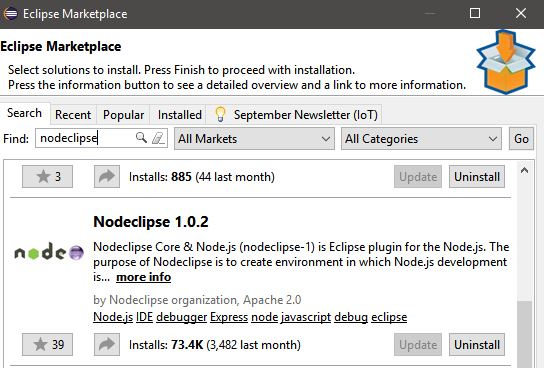
Task: Click the Marketplace box install graphic
Action: [506, 62]
